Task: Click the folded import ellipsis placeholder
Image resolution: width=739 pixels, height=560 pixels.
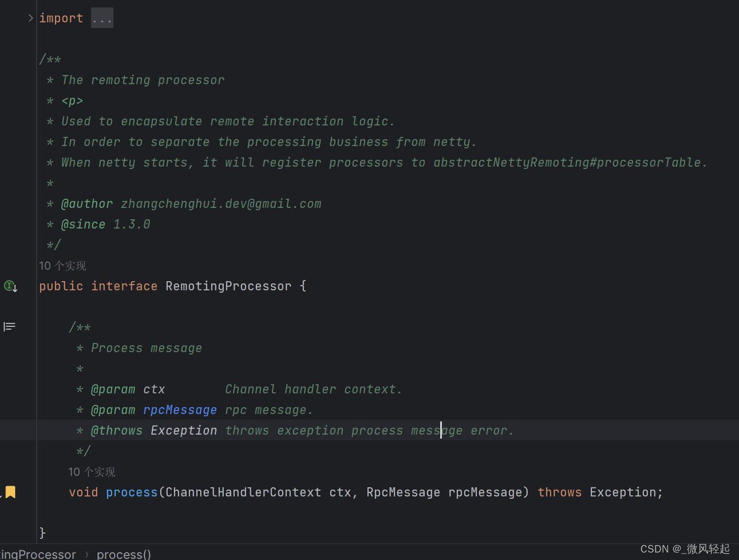Action: (x=102, y=18)
